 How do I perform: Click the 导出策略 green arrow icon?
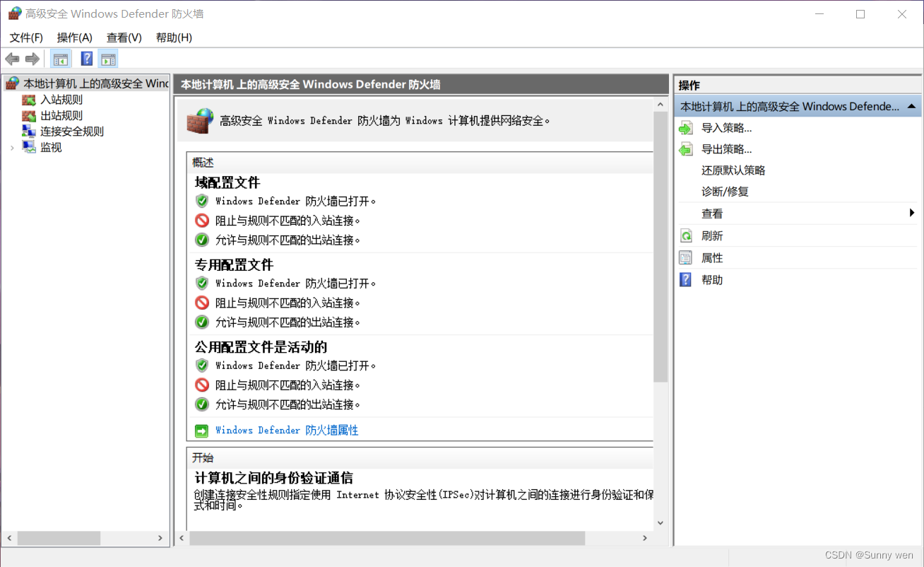pyautogui.click(x=686, y=148)
